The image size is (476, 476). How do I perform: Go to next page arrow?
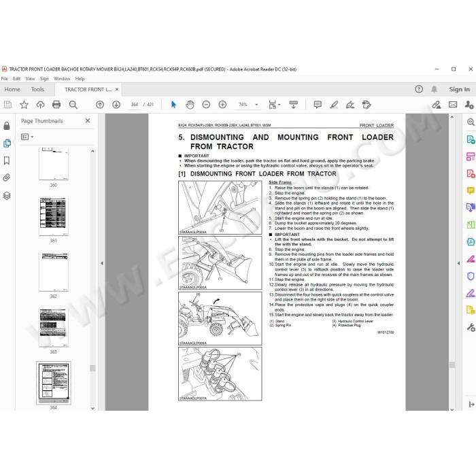[x=116, y=105]
